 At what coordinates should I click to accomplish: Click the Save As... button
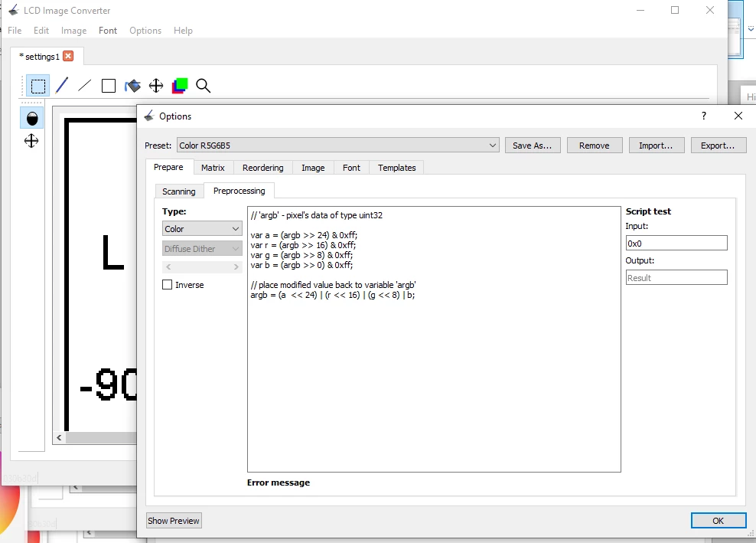(x=533, y=146)
